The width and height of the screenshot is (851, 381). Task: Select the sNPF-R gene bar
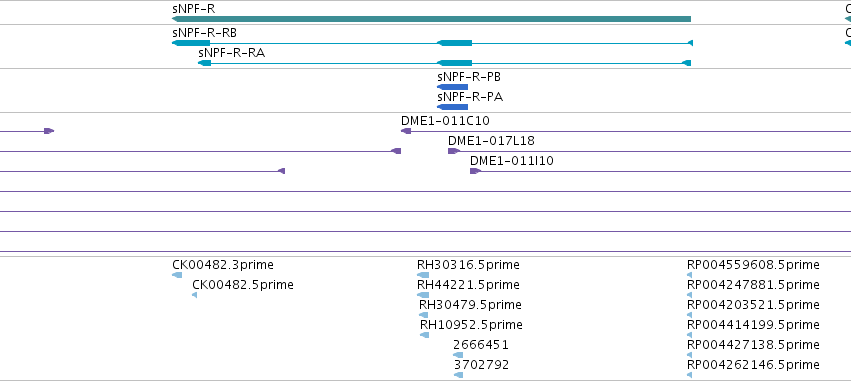(x=431, y=20)
